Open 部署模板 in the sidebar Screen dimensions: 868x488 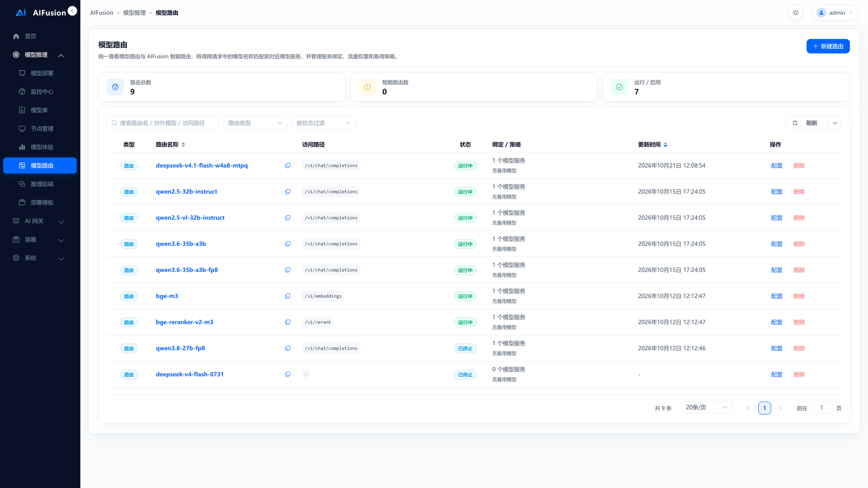click(40, 202)
